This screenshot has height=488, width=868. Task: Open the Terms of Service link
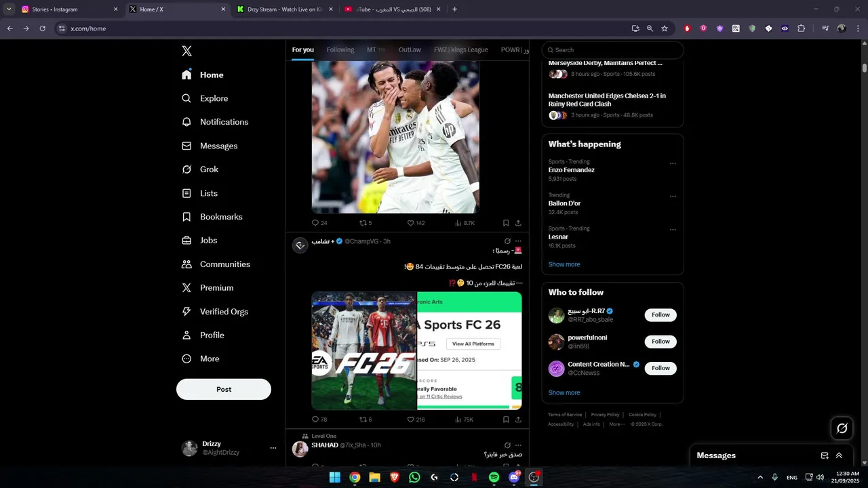click(x=565, y=415)
